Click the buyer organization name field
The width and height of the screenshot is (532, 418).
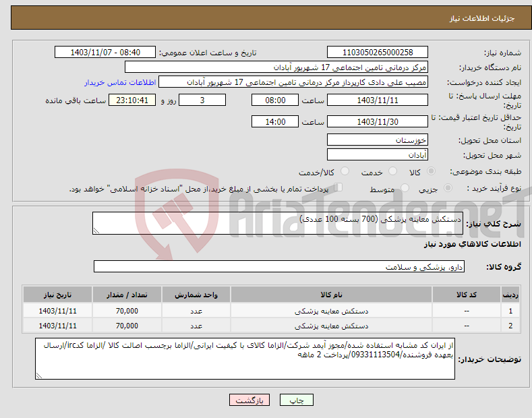click(x=276, y=67)
